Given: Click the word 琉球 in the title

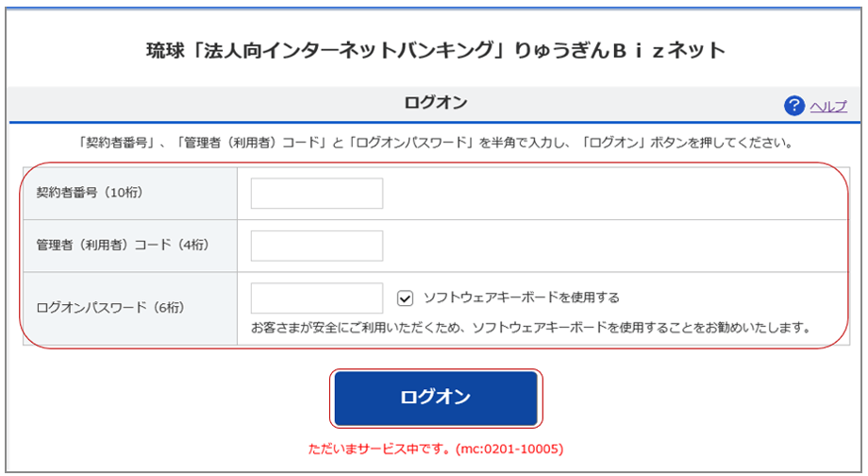Looking at the screenshot, I should tap(162, 49).
